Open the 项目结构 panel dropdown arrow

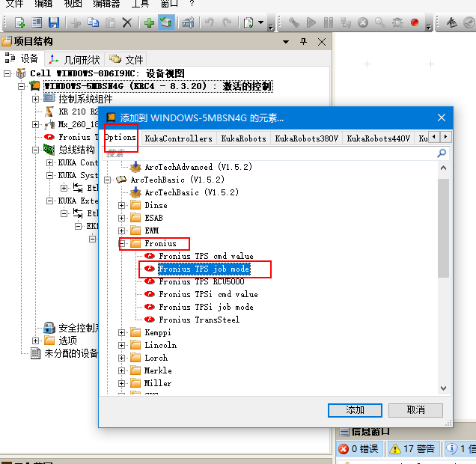286,42
